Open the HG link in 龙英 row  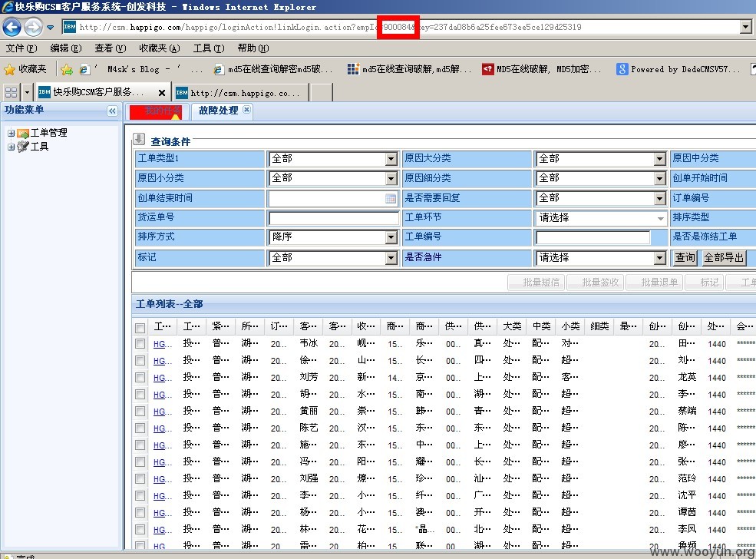pyautogui.click(x=161, y=378)
